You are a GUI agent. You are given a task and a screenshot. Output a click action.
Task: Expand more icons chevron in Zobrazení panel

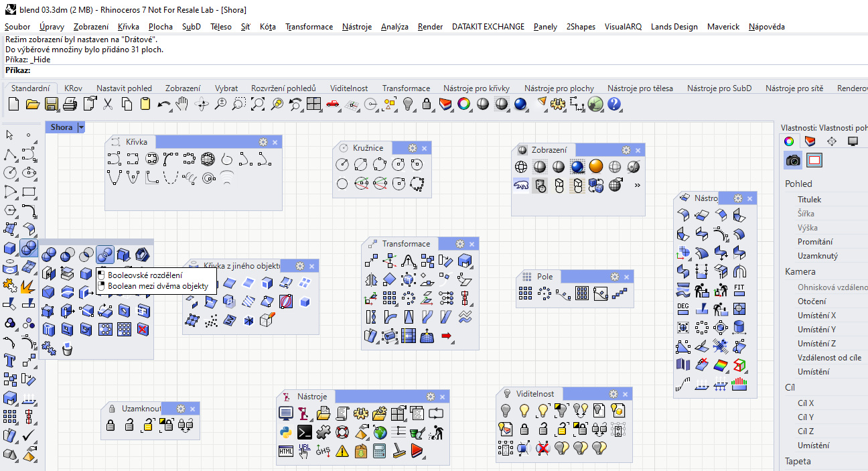click(x=637, y=185)
